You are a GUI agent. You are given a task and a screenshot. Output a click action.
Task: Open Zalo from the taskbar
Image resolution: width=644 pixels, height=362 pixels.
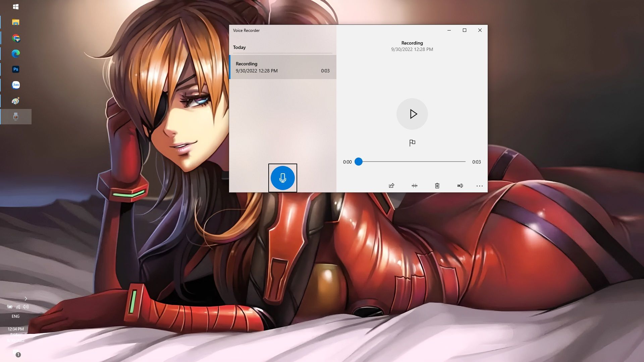(16, 85)
